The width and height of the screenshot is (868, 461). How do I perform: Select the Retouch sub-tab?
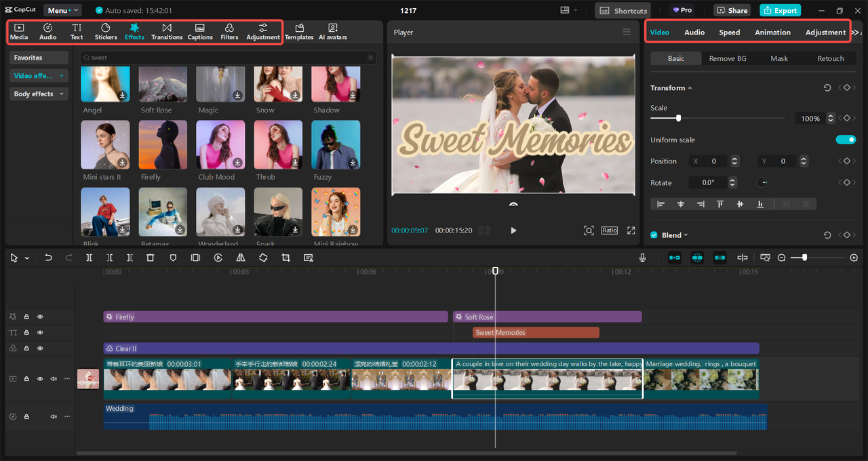tap(831, 58)
